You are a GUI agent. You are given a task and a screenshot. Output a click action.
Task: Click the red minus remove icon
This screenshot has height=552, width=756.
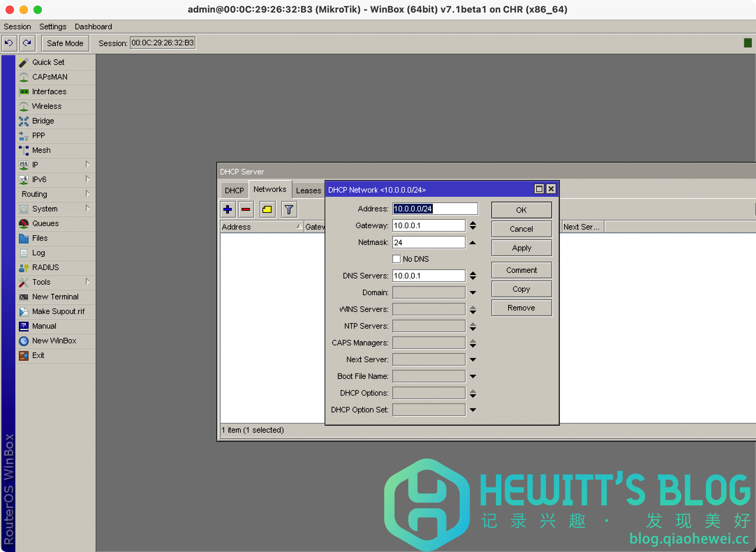246,209
